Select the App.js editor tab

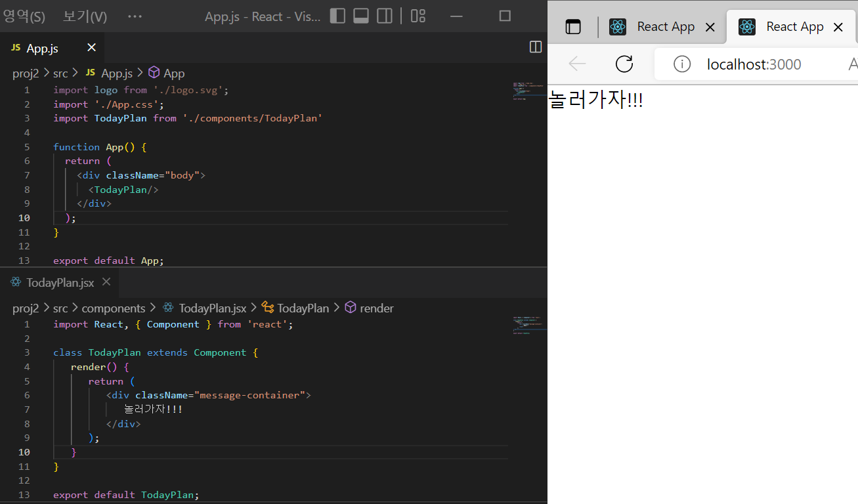pyautogui.click(x=53, y=48)
